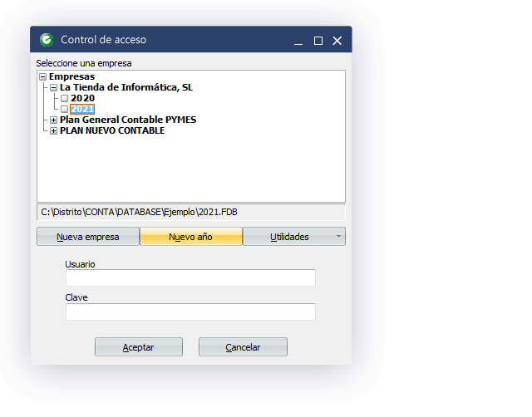
Task: Collapse the Empresas root node
Action: point(43,76)
